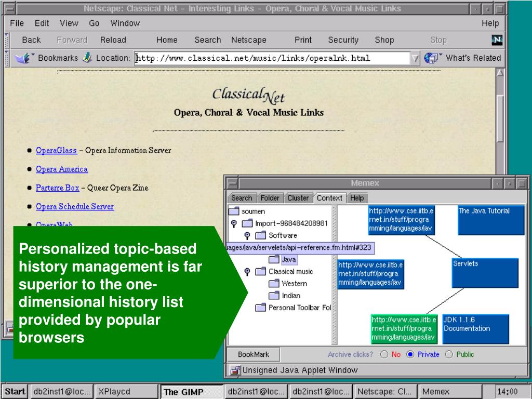Select the Context tab in Memex
Viewport: 532px width, 399px height.
click(x=329, y=198)
